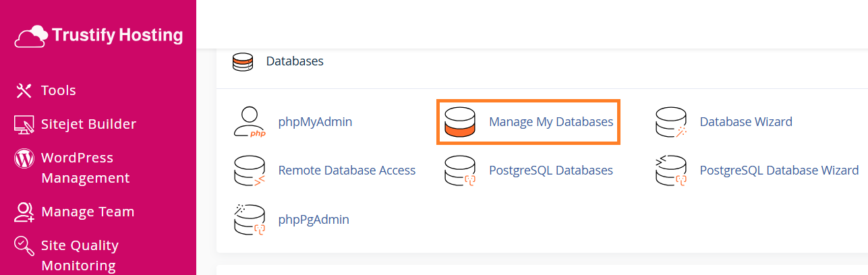Click the Manage Team person icon
Image resolution: width=868 pixels, height=275 pixels.
coord(24,212)
